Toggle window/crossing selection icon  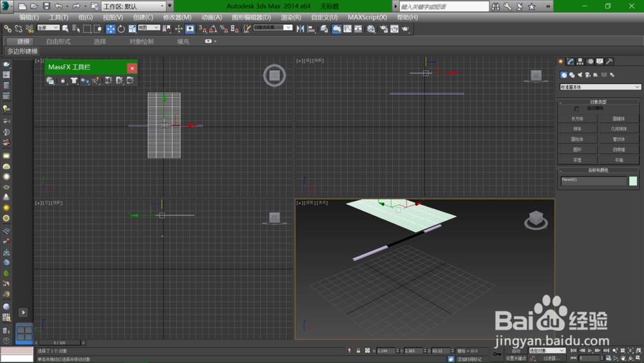pyautogui.click(x=97, y=28)
